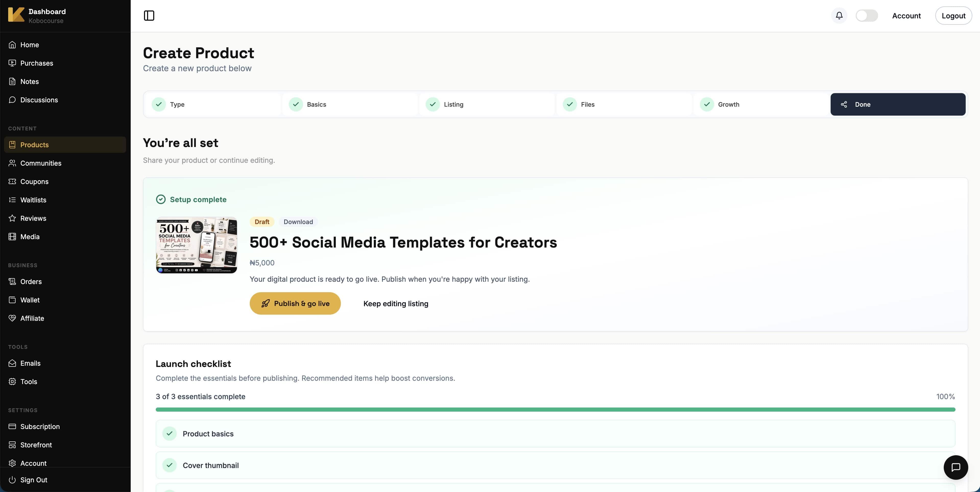980x492 pixels.
Task: Click '3 of 3 essentials complete' text
Action: tap(200, 397)
